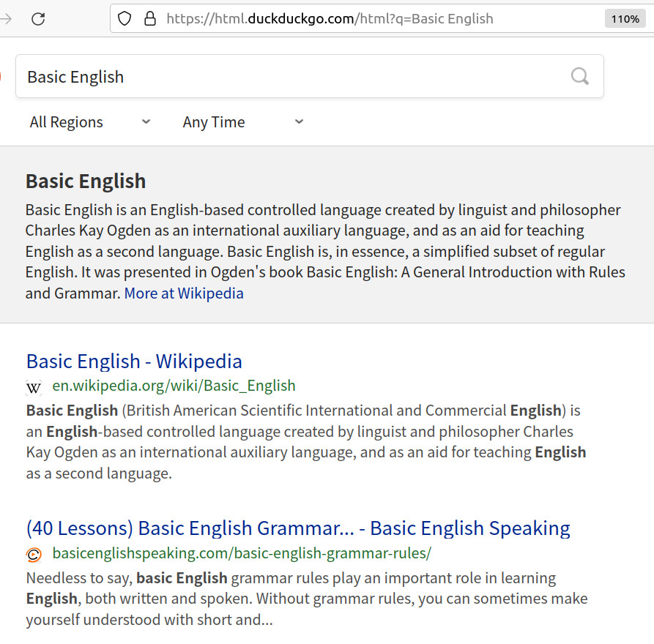Click into the Basic English search field

(293, 77)
